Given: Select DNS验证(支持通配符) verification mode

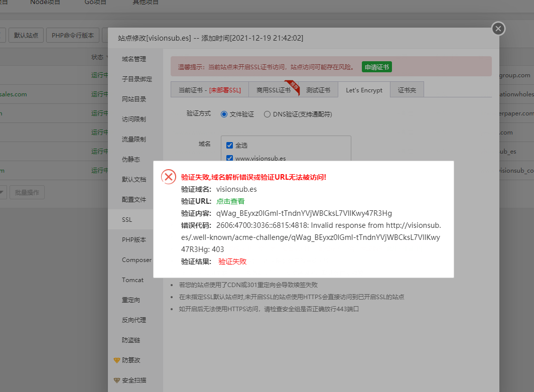Looking at the screenshot, I should click(x=267, y=114).
